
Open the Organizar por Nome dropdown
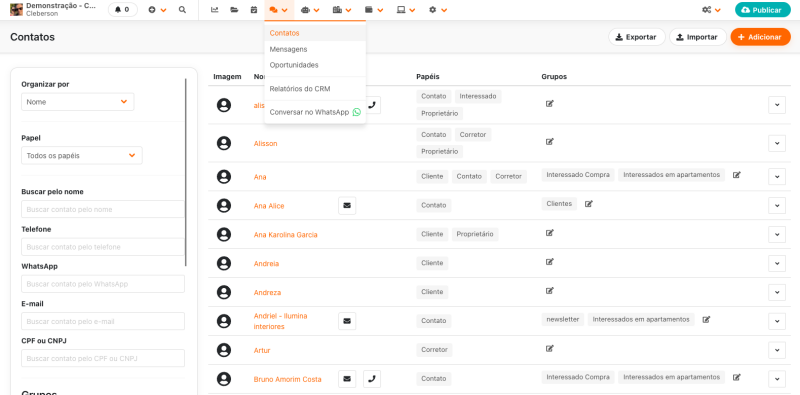78,102
